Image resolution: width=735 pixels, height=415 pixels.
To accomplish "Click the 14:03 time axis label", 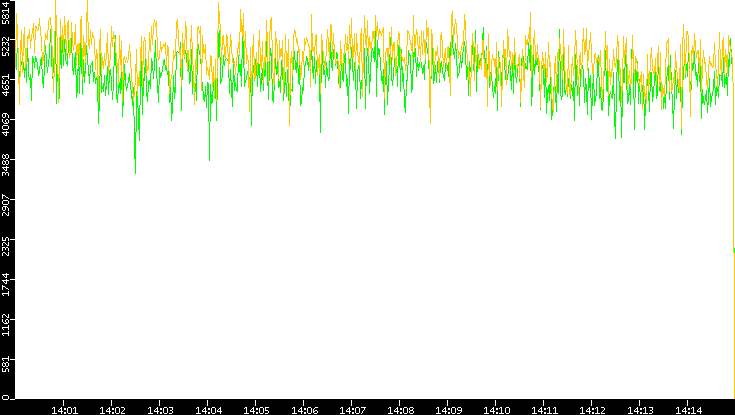I will pyautogui.click(x=160, y=410).
